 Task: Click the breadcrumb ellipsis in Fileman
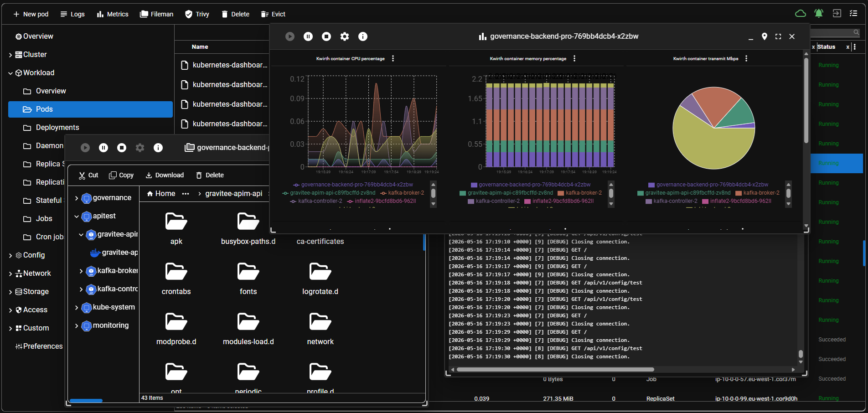click(x=186, y=194)
